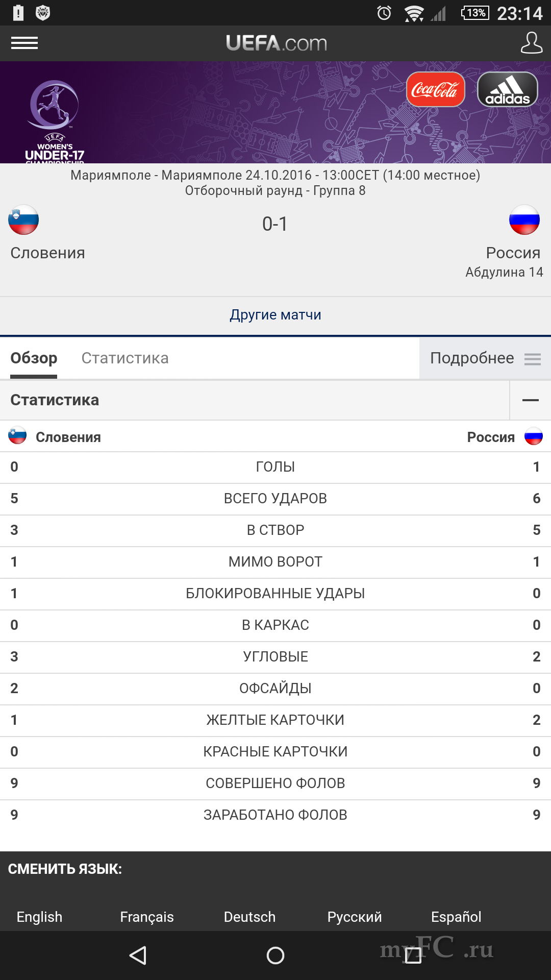Tap the Adidas sponsor logo
This screenshot has height=980, width=551.
[x=507, y=90]
